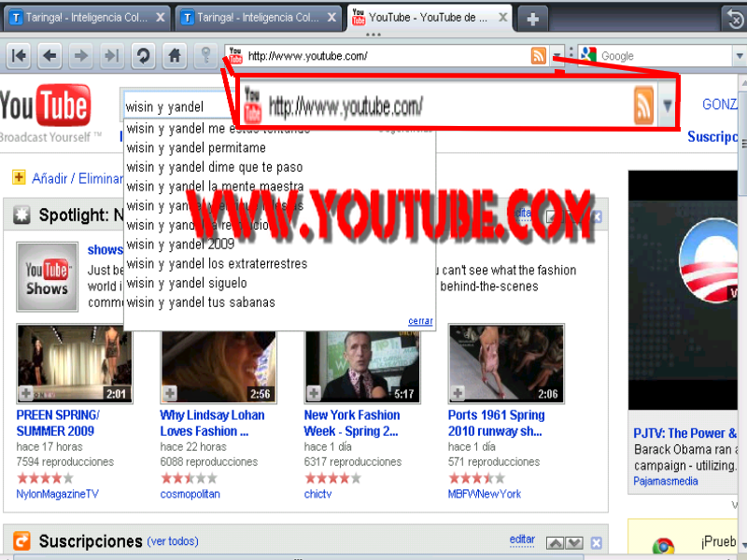Open the NylonMagazineTV channel link
The width and height of the screenshot is (747, 560).
click(57, 495)
